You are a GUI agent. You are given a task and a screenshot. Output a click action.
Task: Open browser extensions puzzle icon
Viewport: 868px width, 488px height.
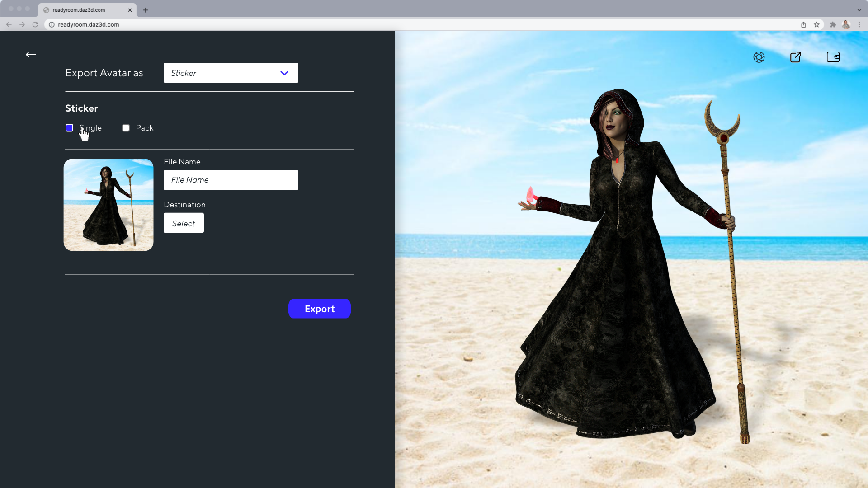pos(833,24)
